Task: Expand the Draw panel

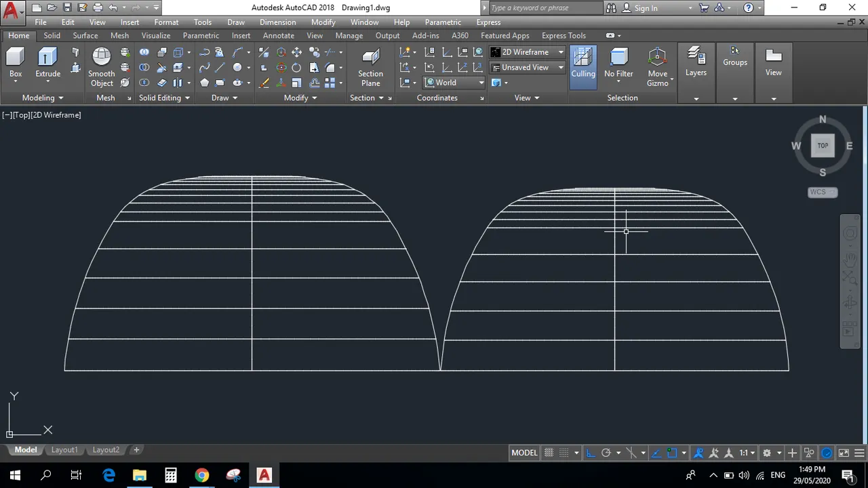Action: click(x=224, y=98)
